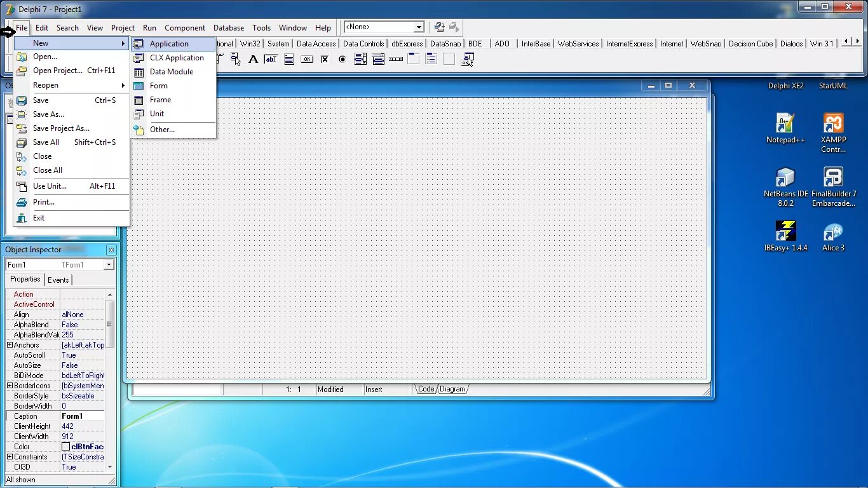Expand the New submenu entry

tap(72, 43)
